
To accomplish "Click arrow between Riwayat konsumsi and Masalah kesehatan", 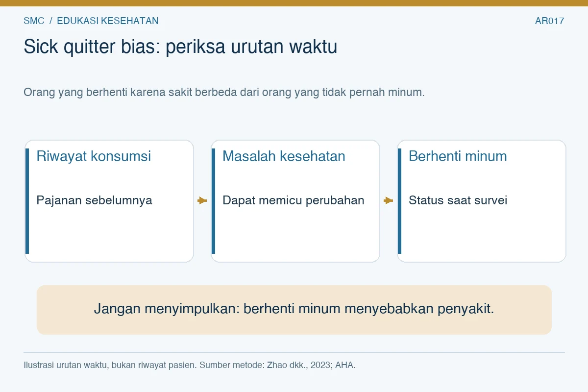I will (202, 200).
